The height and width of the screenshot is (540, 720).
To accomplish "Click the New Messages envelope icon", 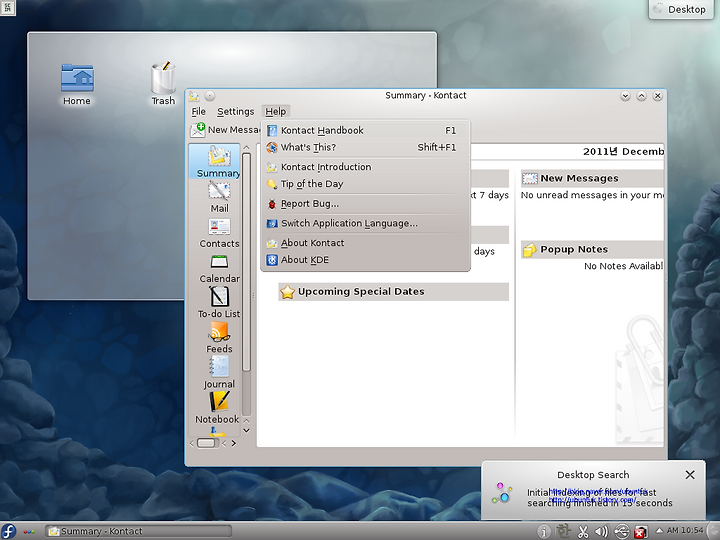I will pos(529,178).
